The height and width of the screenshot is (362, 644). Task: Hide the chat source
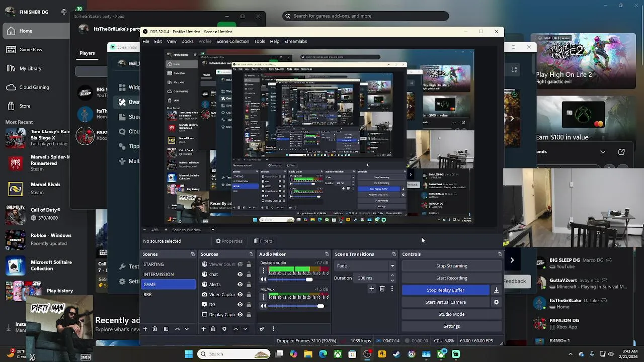coord(240,275)
